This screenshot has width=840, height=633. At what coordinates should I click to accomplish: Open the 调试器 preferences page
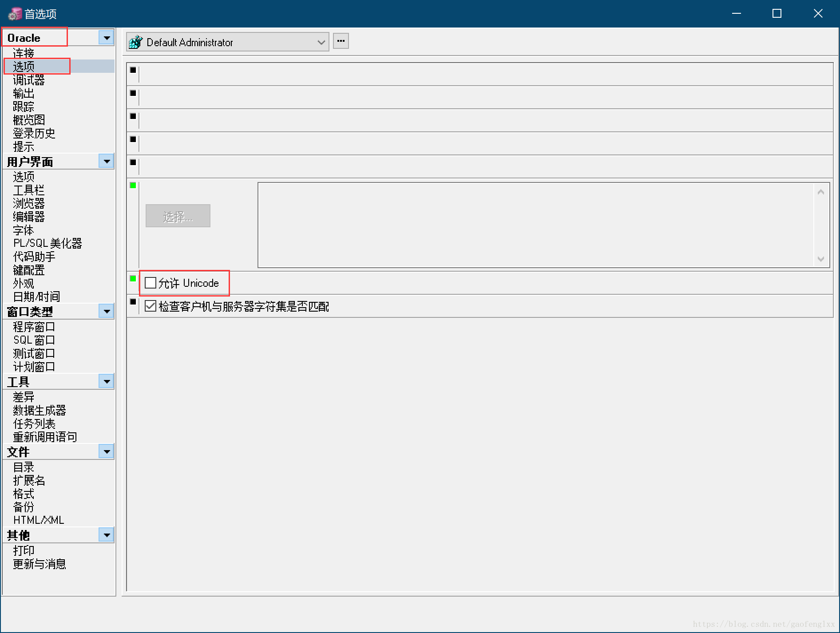click(x=29, y=80)
